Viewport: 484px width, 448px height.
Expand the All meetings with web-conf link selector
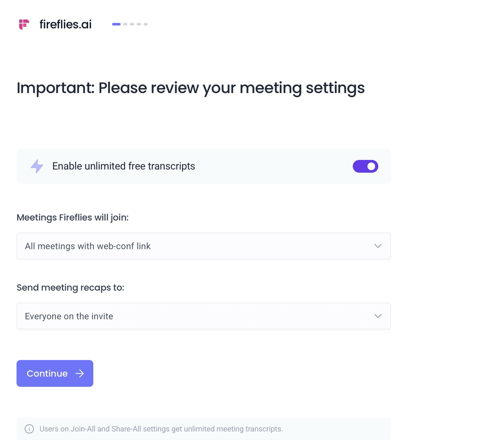(x=203, y=246)
